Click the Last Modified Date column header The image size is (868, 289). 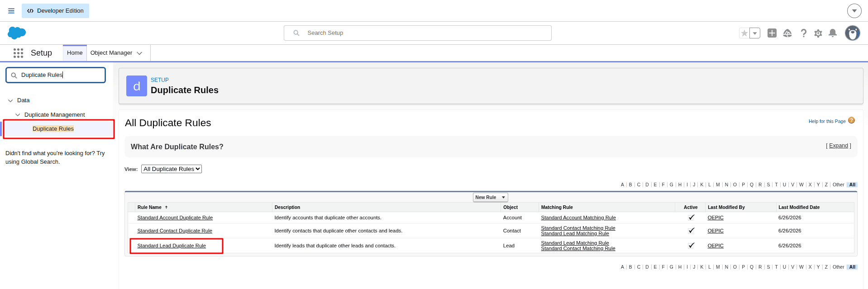[x=799, y=208]
